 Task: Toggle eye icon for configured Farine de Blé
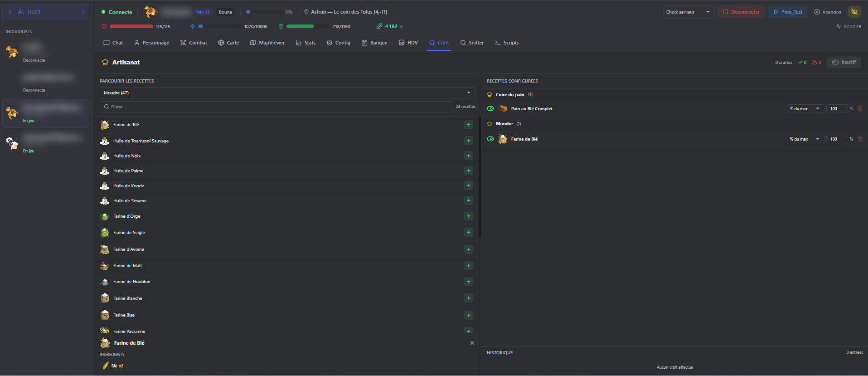[490, 139]
